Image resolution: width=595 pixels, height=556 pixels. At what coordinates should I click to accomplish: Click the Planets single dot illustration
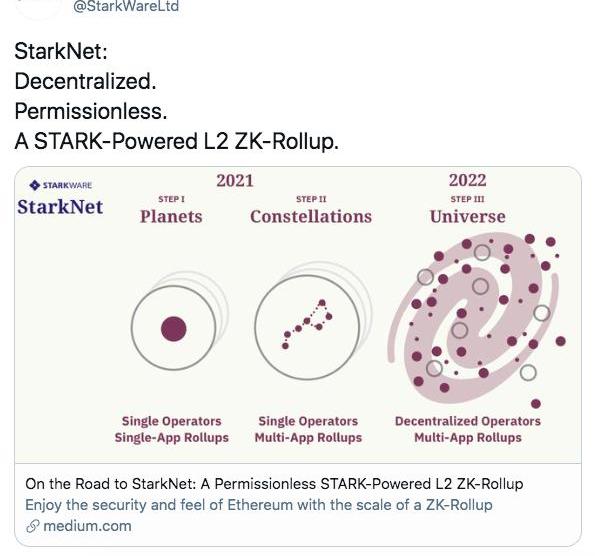[x=174, y=328]
